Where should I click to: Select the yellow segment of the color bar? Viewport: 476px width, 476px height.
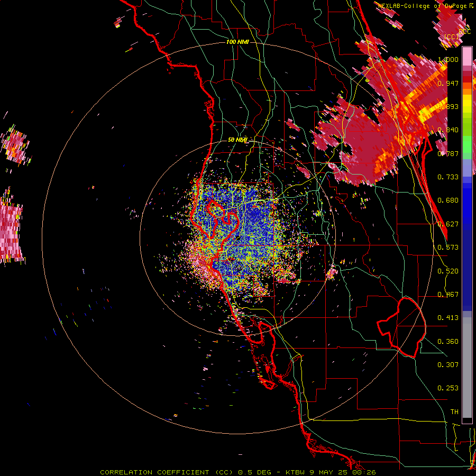(467, 104)
